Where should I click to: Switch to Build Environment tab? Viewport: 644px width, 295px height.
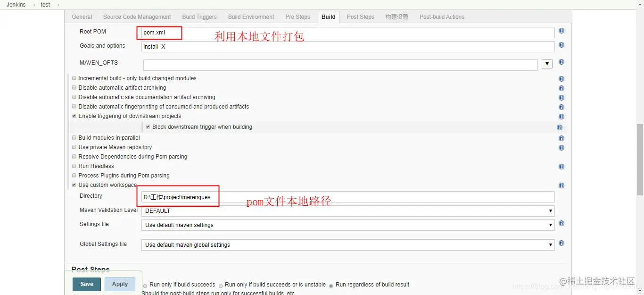point(251,17)
